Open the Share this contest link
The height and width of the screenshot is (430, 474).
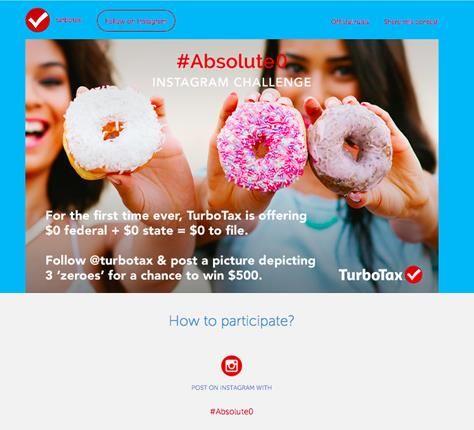tap(411, 22)
